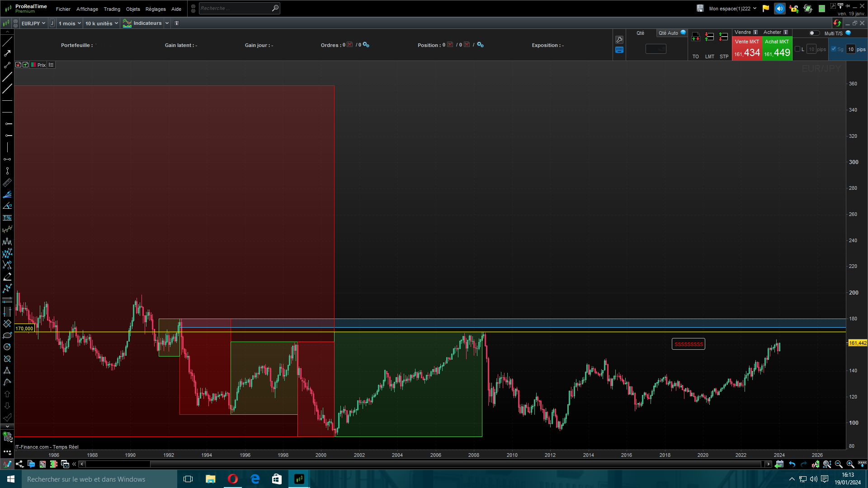Click the share icon in bottom toolbar
This screenshot has width=868, height=488.
tap(19, 464)
